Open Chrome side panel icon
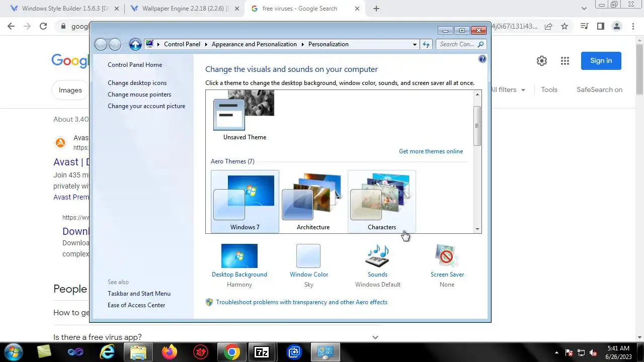 [600, 26]
